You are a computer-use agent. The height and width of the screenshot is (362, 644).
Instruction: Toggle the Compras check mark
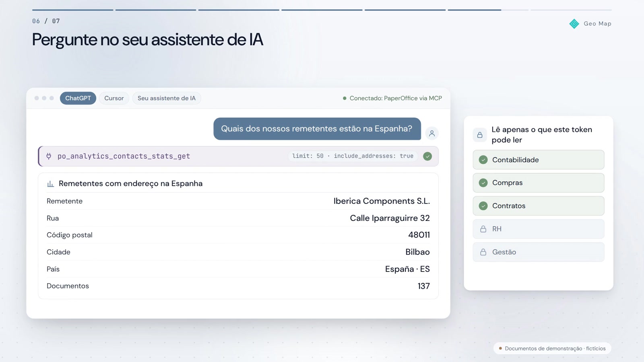483,183
